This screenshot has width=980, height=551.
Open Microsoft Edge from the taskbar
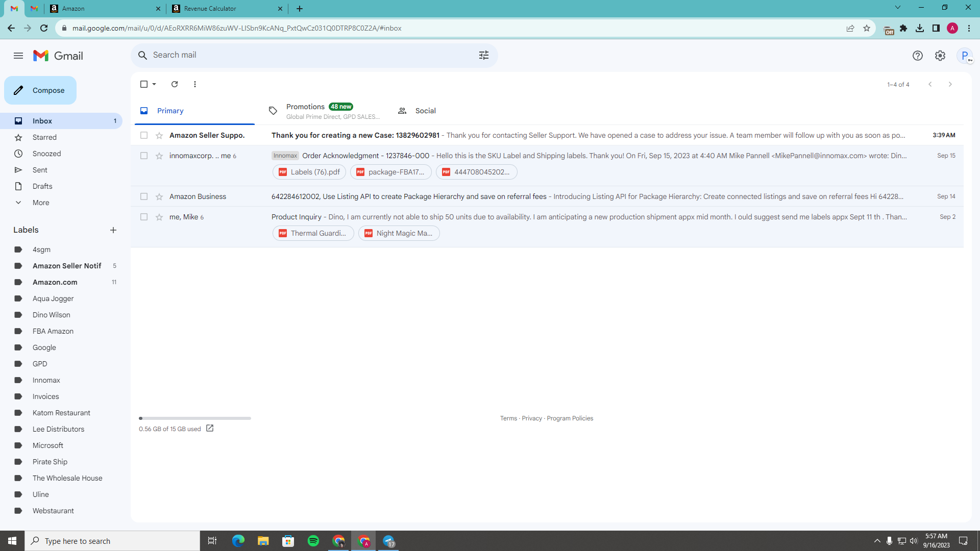pyautogui.click(x=238, y=541)
